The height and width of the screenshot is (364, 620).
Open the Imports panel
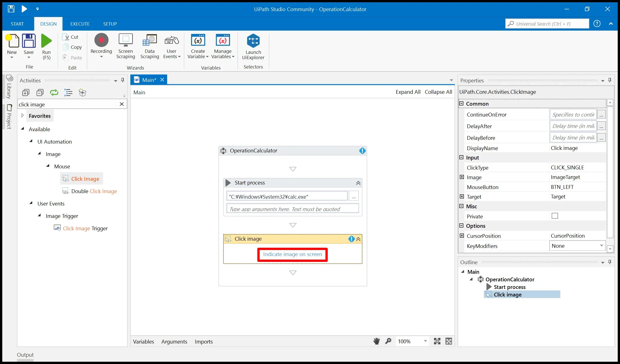click(x=204, y=342)
